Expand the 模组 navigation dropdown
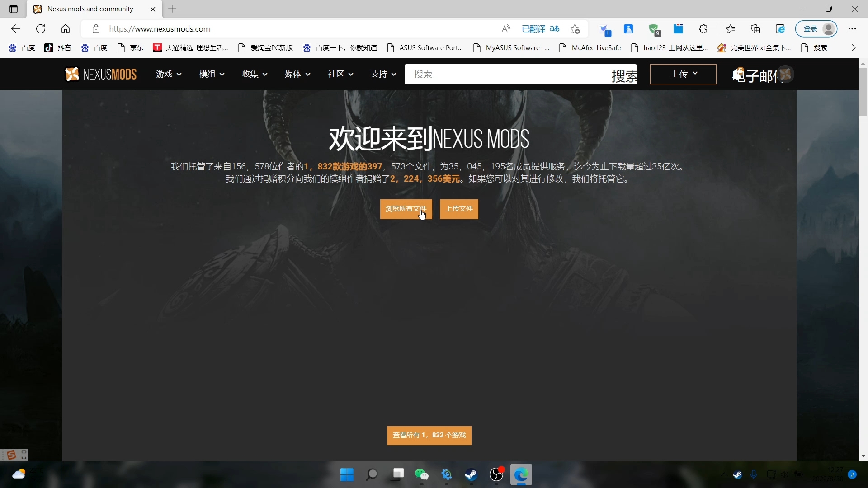 tap(210, 74)
